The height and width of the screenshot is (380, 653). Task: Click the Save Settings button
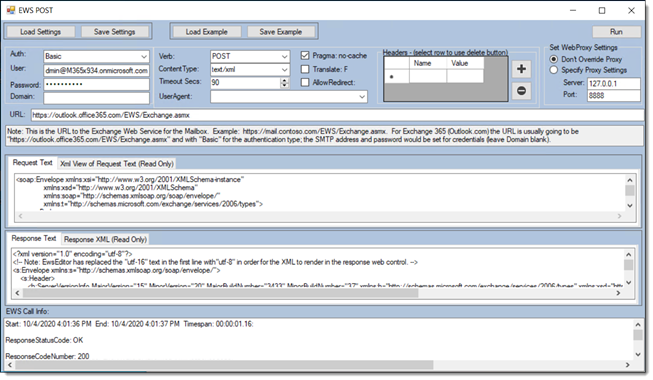(x=115, y=32)
